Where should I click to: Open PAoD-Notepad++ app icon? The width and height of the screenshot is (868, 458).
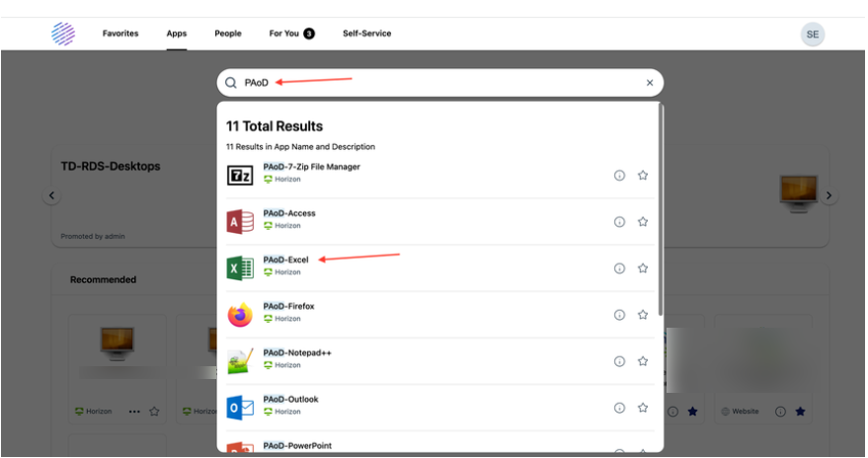point(240,361)
